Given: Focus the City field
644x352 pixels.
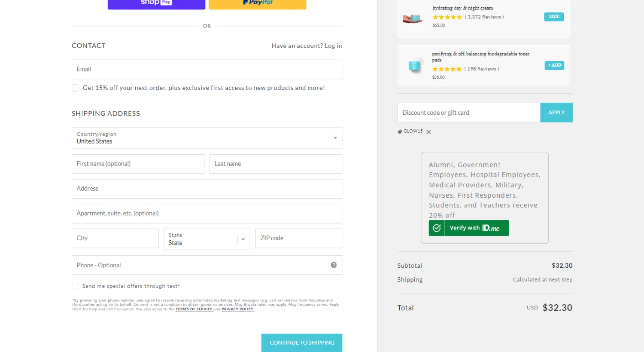Looking at the screenshot, I should (x=115, y=239).
